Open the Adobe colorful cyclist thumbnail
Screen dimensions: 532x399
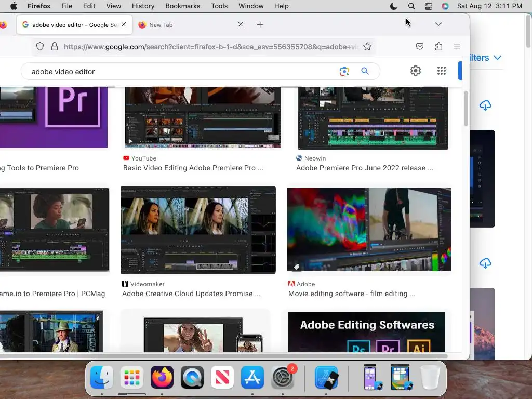click(x=369, y=230)
